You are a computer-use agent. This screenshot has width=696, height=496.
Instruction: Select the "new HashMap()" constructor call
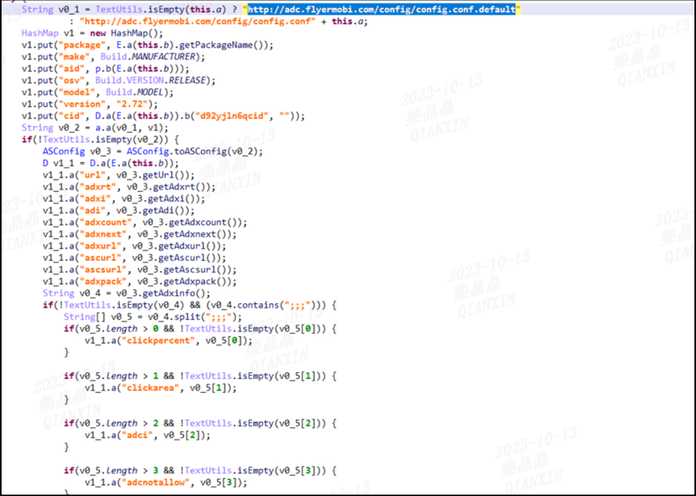127,33
